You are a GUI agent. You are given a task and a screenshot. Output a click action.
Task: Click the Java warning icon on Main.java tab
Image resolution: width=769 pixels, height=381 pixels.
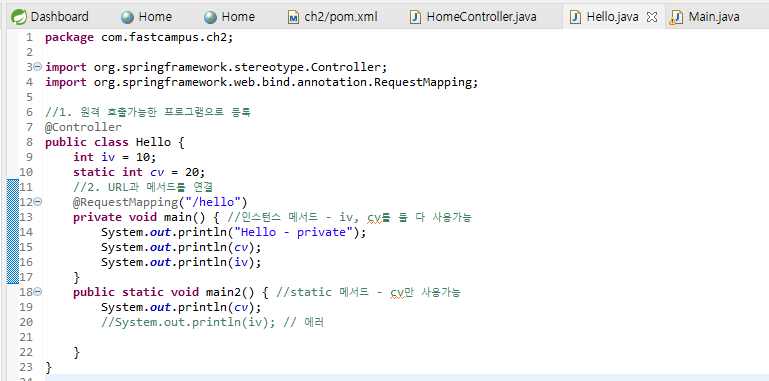(676, 18)
